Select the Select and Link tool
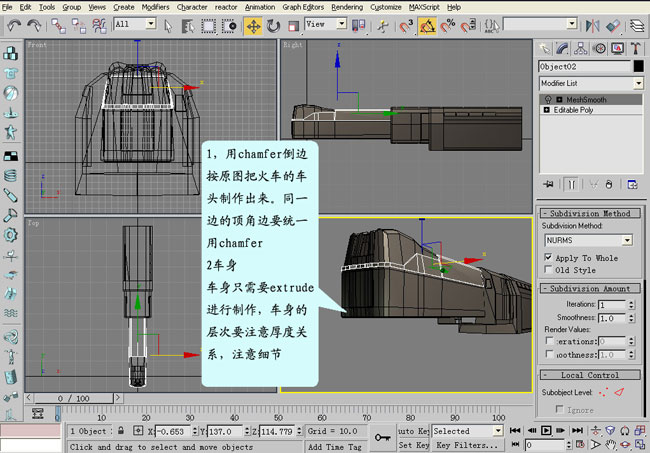Screen dimensions: 650x453 click(58, 26)
